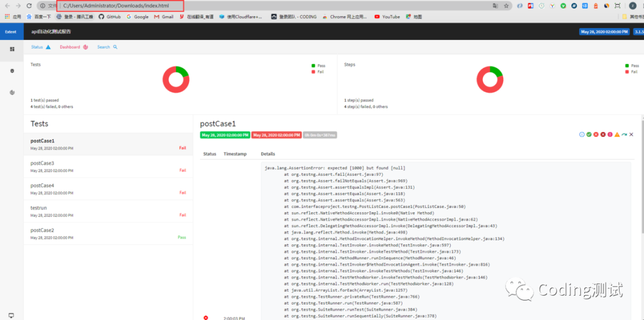Click the site info icon in address bar

pos(43,6)
